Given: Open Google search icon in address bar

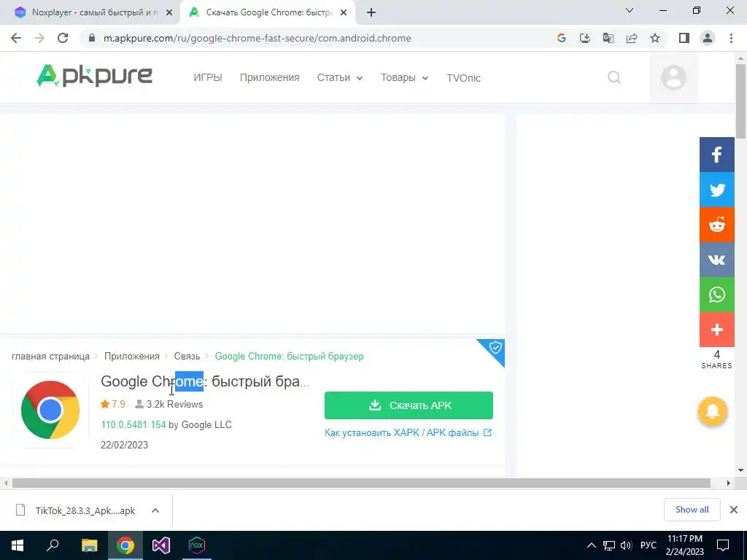Looking at the screenshot, I should pos(562,38).
